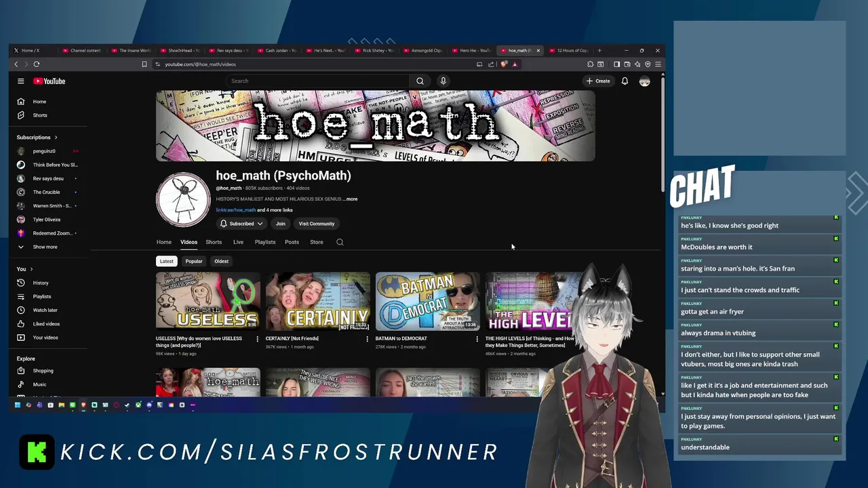Click the browser address bar URL
This screenshot has width=868, height=488.
click(200, 64)
